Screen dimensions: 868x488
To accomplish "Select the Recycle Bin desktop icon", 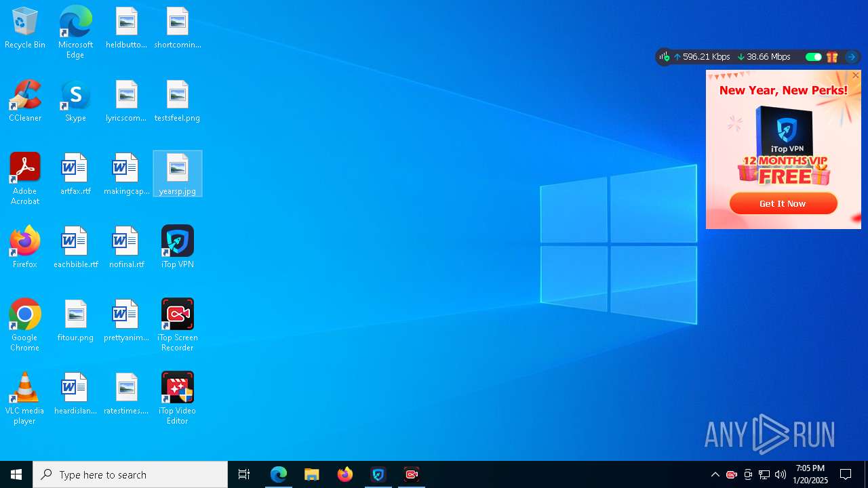I will point(25,28).
